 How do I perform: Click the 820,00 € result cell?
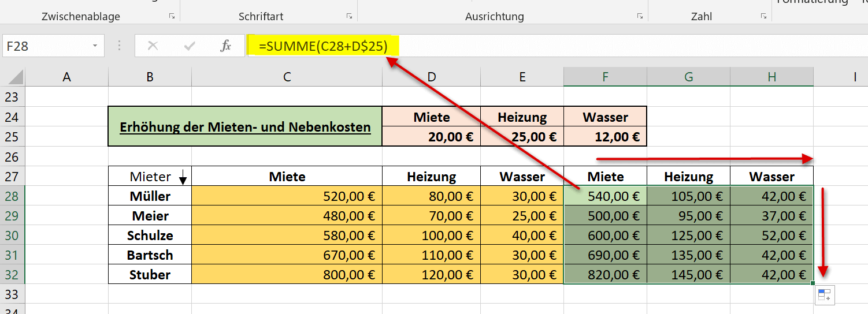pos(605,274)
